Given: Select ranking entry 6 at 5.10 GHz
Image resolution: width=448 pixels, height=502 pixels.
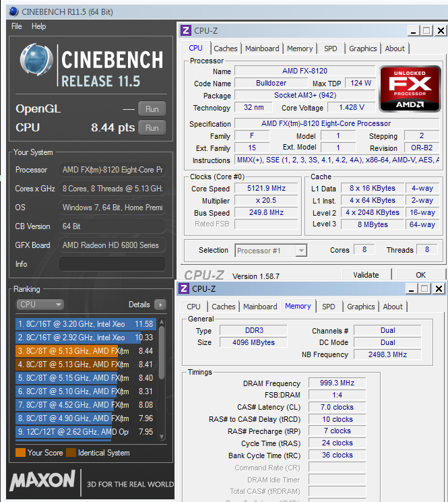Looking at the screenshot, I should 86,391.
